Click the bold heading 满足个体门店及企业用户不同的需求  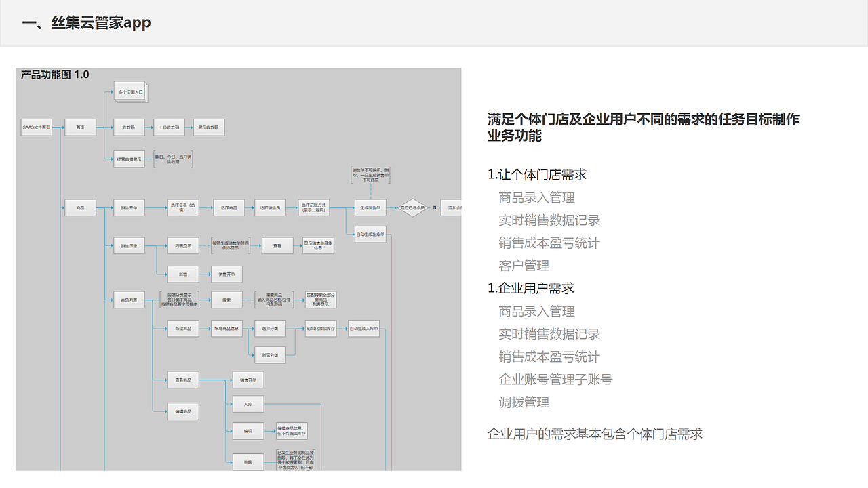point(644,127)
